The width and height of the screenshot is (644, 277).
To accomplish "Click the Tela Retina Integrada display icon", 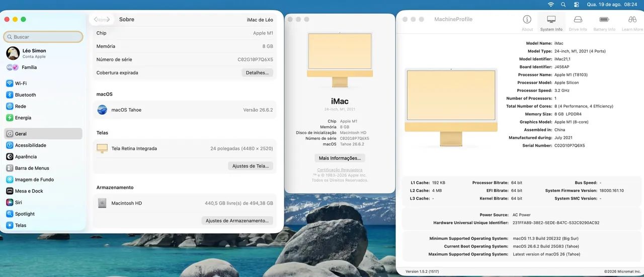I will point(102,148).
